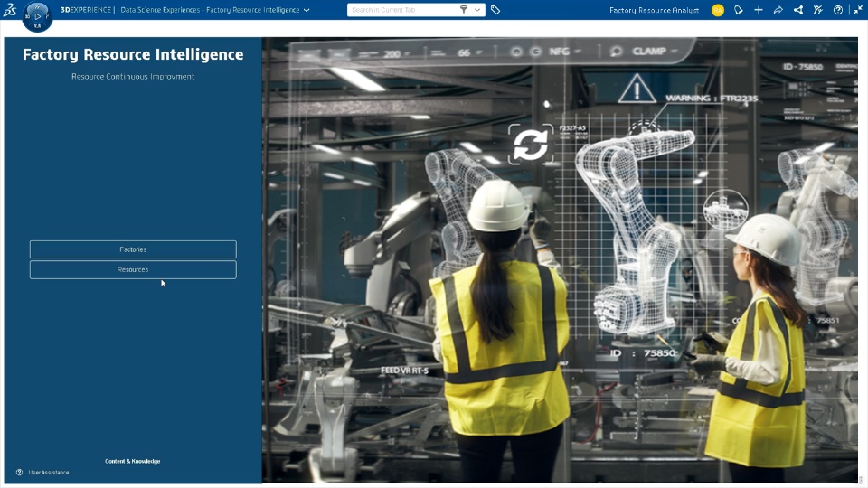The width and height of the screenshot is (868, 488).
Task: Open the Factory Resource Analyst role label
Action: tap(654, 10)
